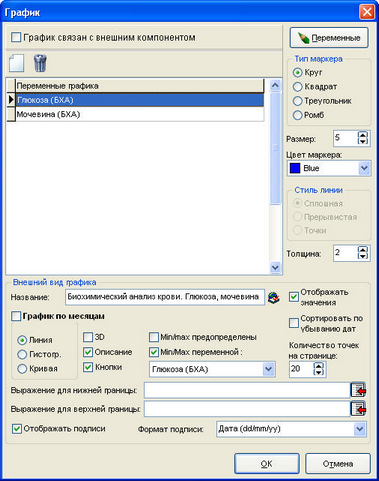Decrease Количество точек на странице value

click(319, 372)
